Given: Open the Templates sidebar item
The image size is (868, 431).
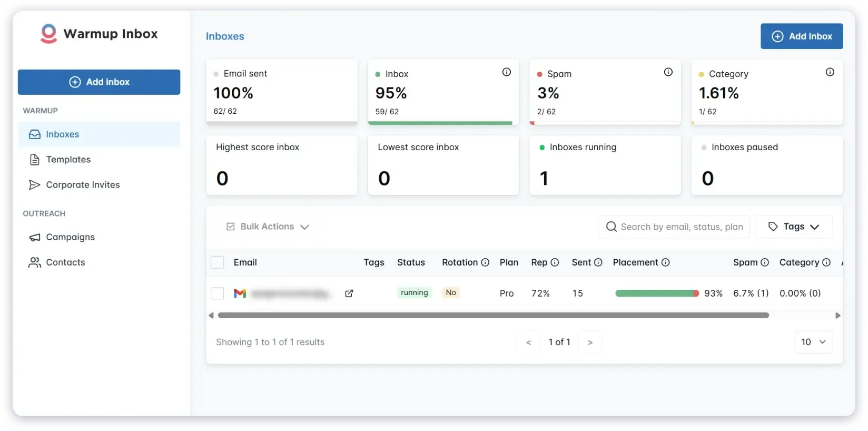Looking at the screenshot, I should [x=99, y=160].
